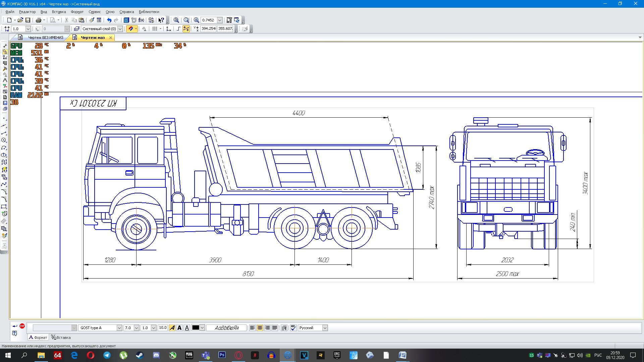This screenshot has height=362, width=644.
Task: Click the Print document icon
Action: tap(38, 20)
